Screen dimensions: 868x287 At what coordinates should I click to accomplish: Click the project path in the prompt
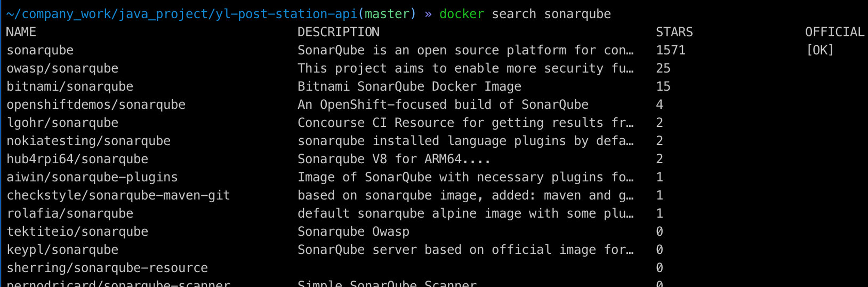(182, 14)
